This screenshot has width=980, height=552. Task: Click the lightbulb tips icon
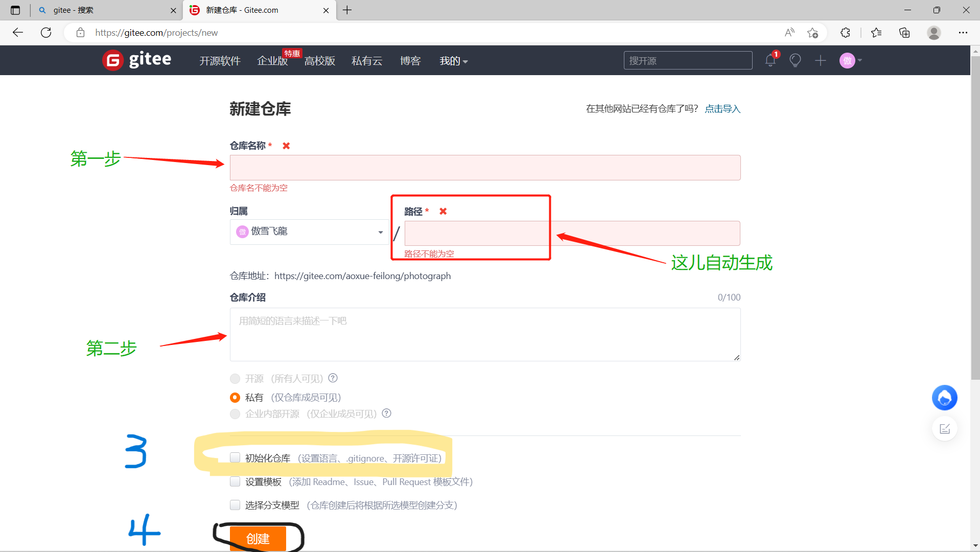(x=795, y=60)
